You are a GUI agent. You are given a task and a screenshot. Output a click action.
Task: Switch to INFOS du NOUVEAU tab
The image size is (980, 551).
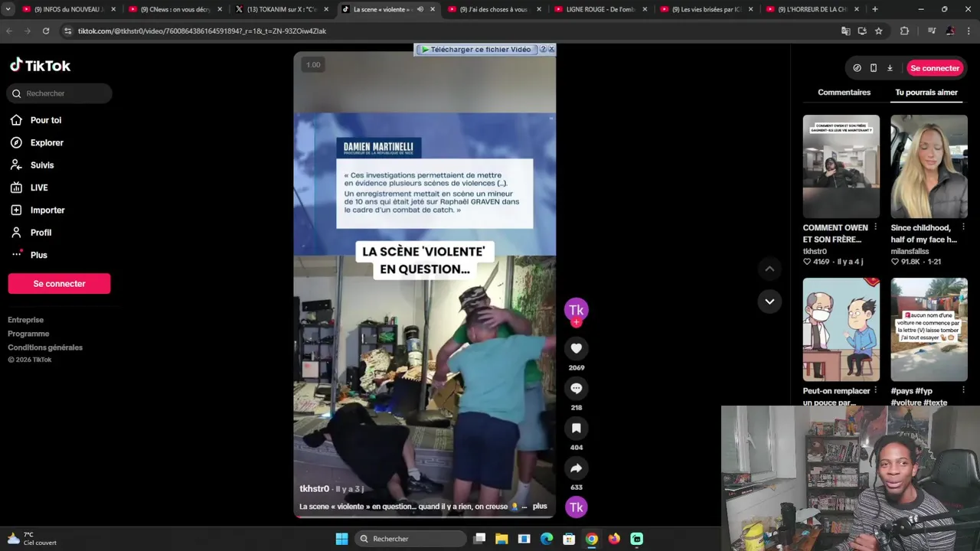pyautogui.click(x=69, y=9)
